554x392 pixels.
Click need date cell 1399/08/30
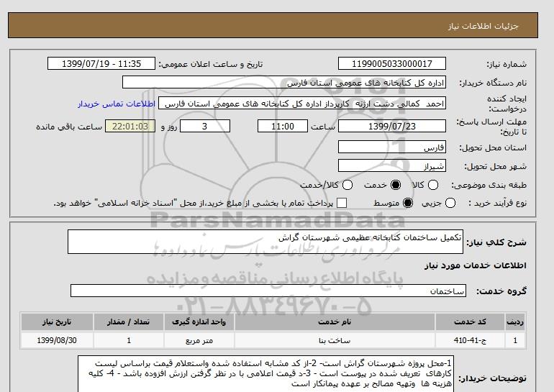click(57, 340)
